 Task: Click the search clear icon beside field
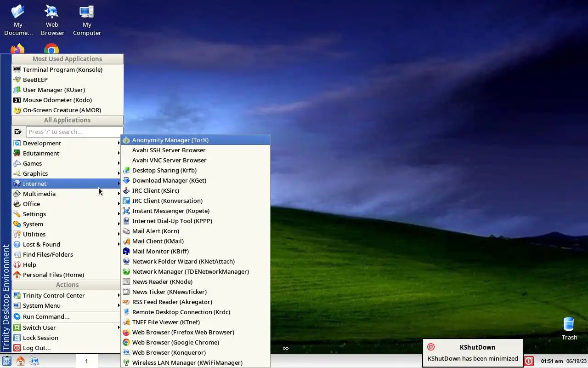tap(18, 132)
